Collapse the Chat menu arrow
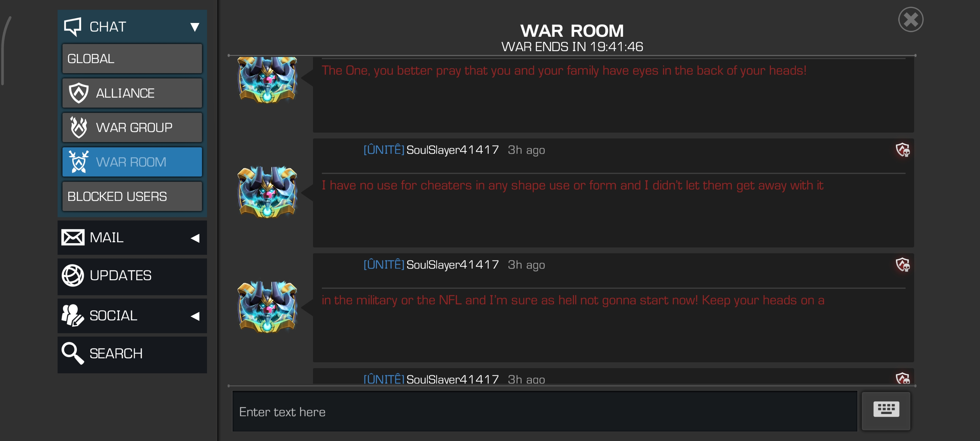Image resolution: width=980 pixels, height=441 pixels. tap(195, 27)
